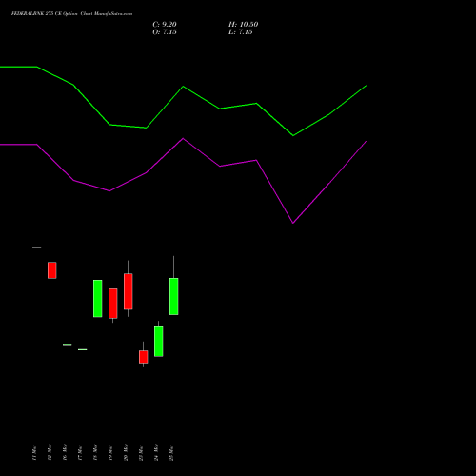Click the 16 Mar date label
Image resolution: width=476 pixels, height=476 pixels.
click(65, 452)
